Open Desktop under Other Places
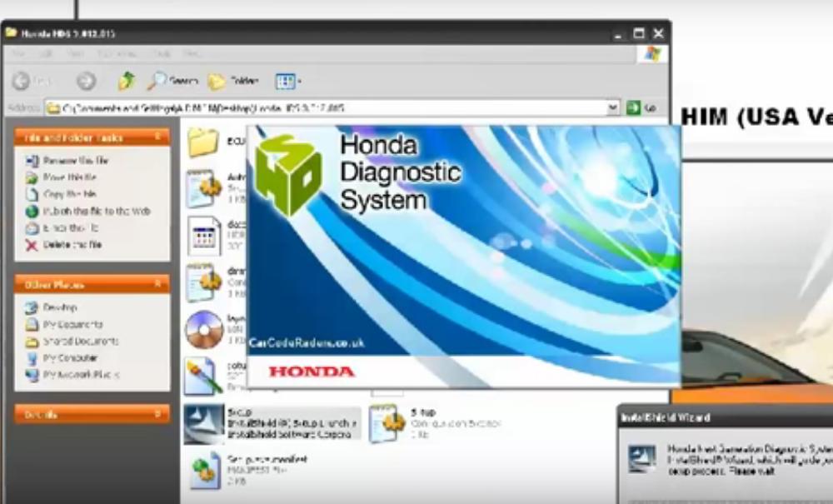Screen dimensions: 833x504 pyautogui.click(x=60, y=307)
